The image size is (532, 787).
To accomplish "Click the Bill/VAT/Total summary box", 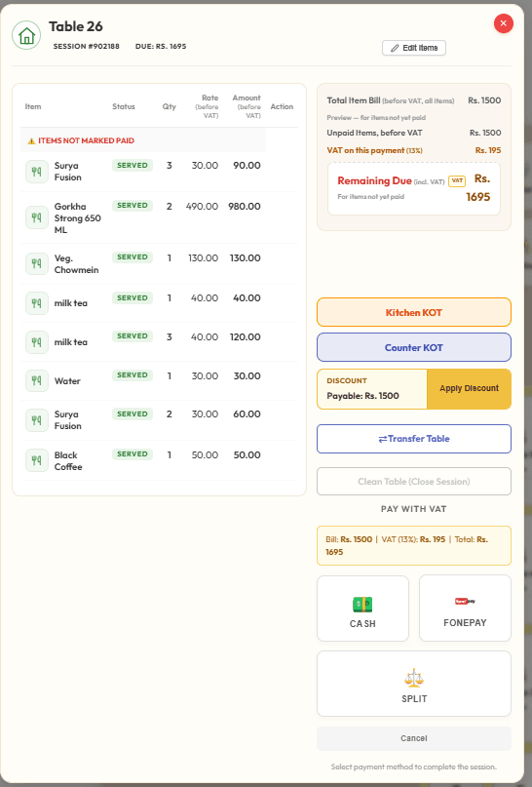I will coord(414,545).
